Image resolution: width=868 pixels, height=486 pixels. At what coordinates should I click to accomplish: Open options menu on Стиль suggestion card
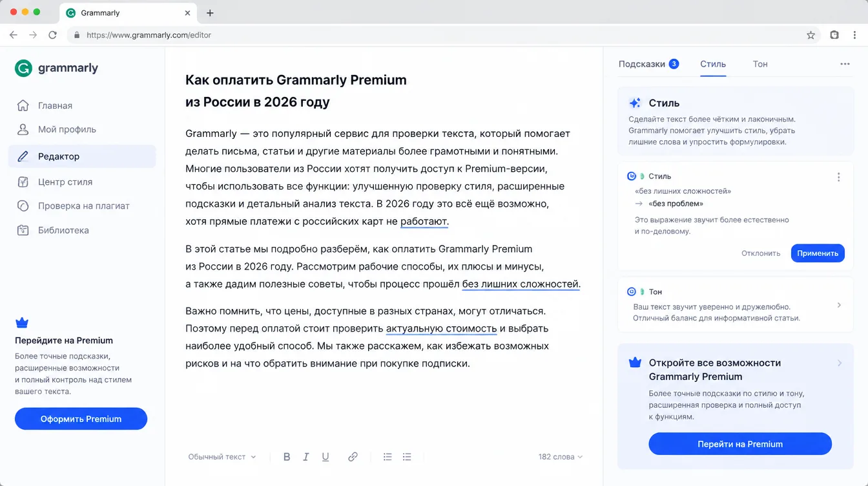pos(838,177)
